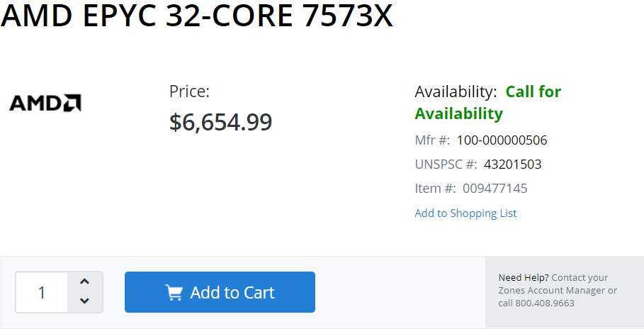
Task: Add the processor to the cart
Action: (220, 292)
